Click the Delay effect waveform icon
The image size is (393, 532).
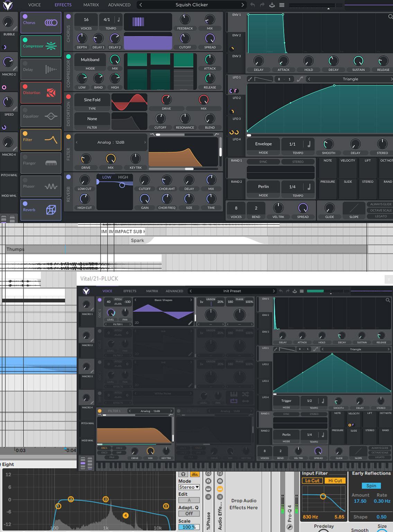click(51, 69)
